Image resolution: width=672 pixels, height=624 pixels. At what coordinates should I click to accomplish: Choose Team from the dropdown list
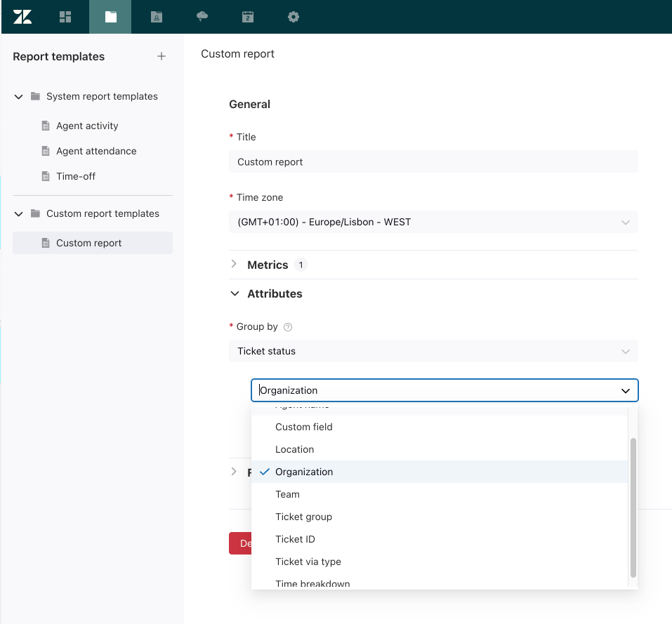440,494
